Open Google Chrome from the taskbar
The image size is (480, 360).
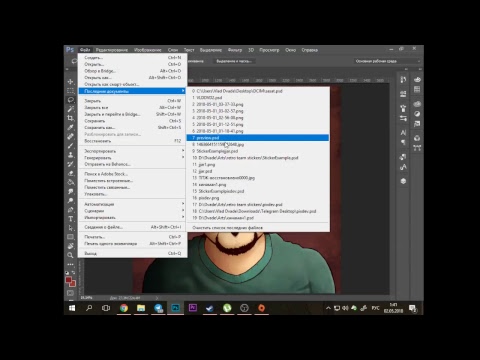(x=124, y=308)
